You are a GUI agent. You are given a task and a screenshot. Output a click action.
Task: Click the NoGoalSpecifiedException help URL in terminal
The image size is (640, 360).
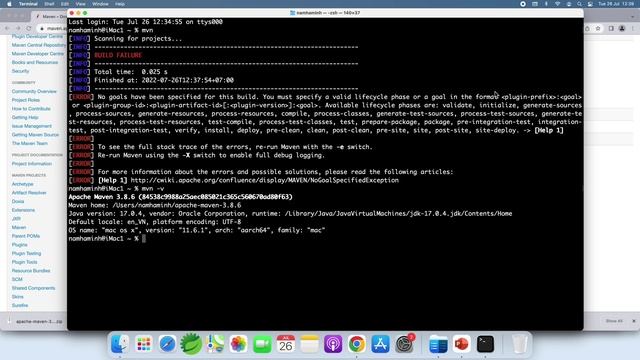pos(264,180)
